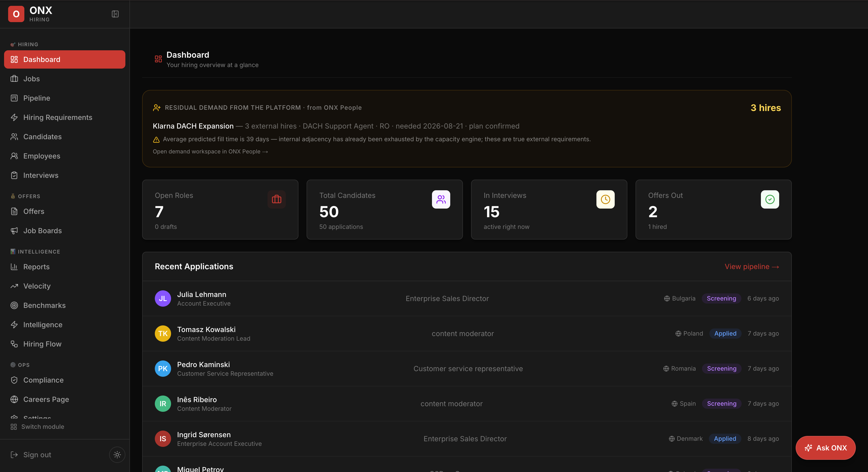
Task: Click the Candidates people icon
Action: [14, 137]
